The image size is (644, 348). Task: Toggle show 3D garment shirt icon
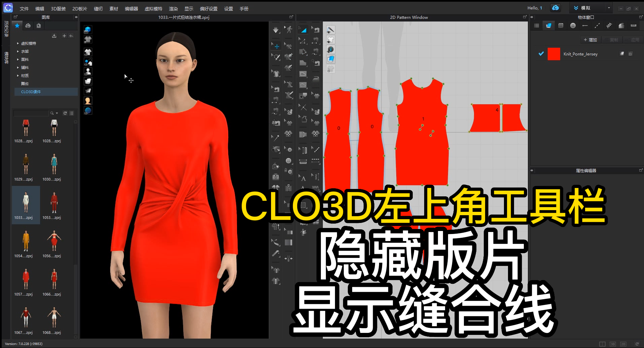click(88, 52)
